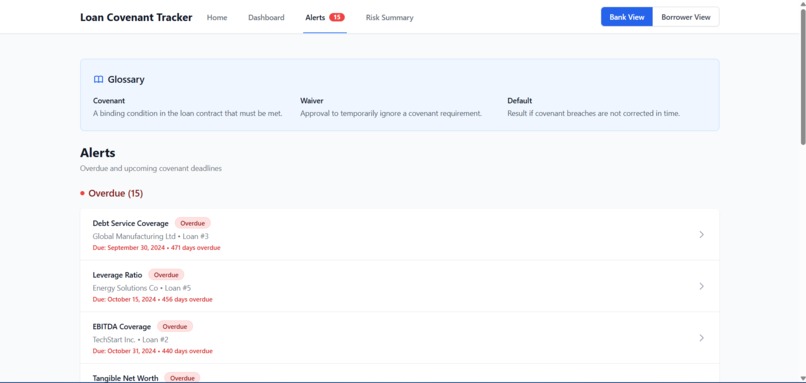Open the Risk Summary tab

pos(390,17)
